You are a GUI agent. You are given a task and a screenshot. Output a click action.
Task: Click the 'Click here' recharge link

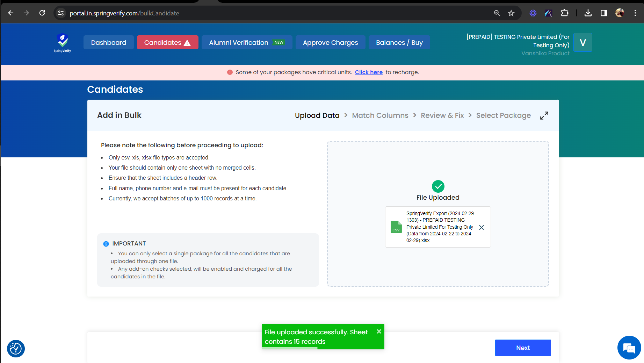click(x=369, y=72)
